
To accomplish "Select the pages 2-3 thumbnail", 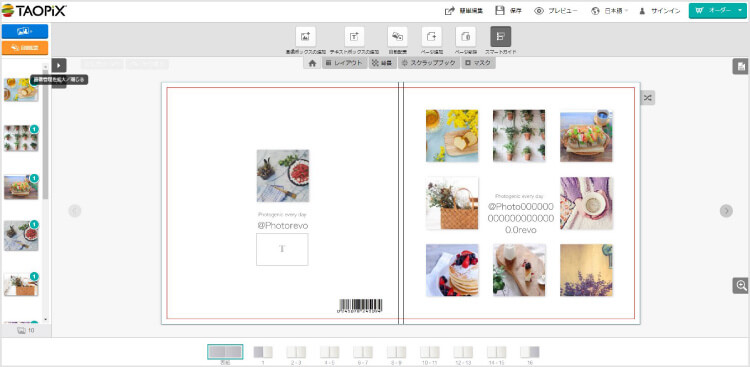I will tap(296, 352).
